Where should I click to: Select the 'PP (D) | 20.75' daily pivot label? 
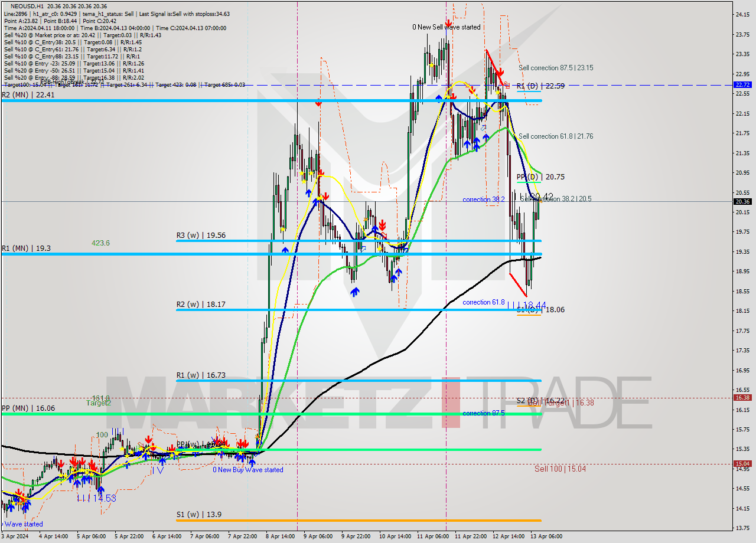(540, 176)
